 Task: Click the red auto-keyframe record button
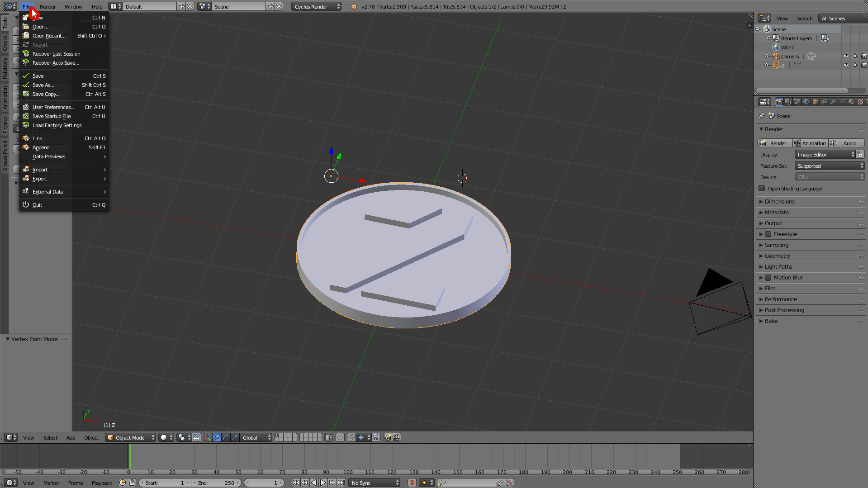(412, 483)
